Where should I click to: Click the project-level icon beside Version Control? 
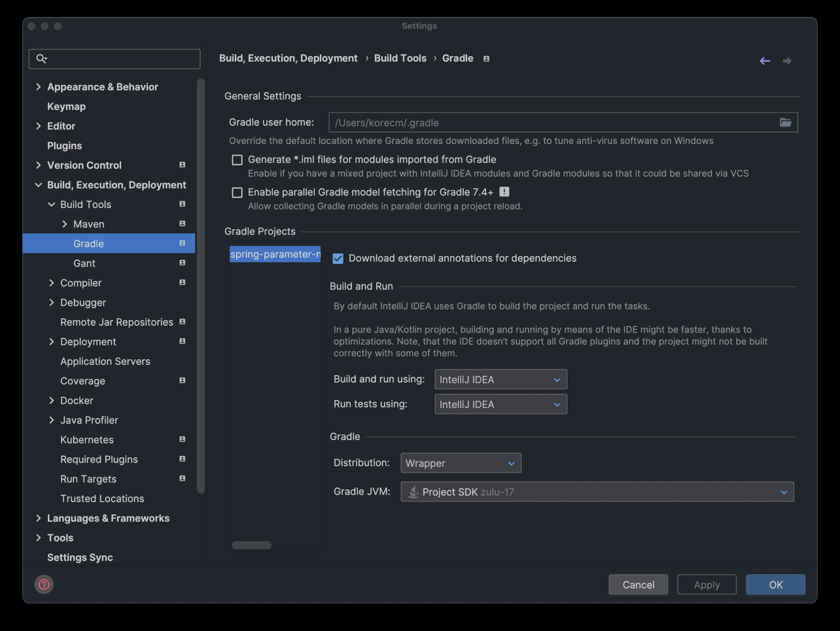182,165
